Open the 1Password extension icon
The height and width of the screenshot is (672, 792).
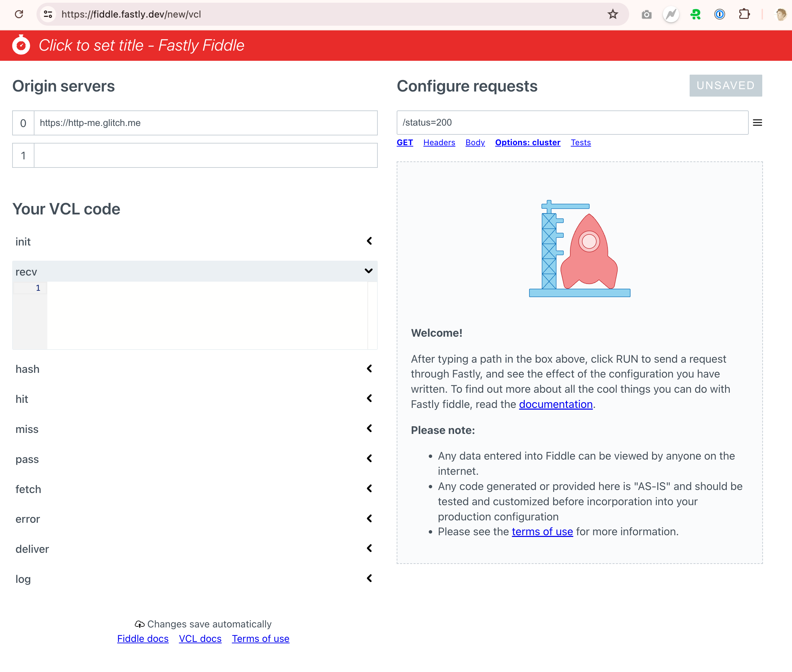(720, 14)
